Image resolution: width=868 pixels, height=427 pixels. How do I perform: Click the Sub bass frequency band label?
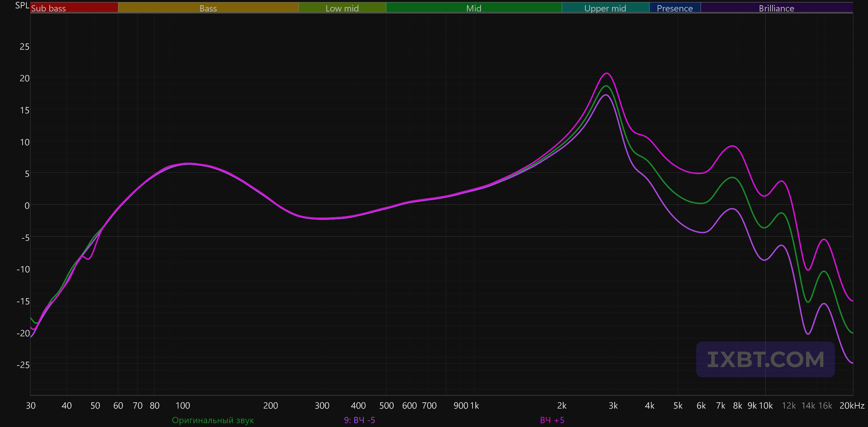[49, 8]
